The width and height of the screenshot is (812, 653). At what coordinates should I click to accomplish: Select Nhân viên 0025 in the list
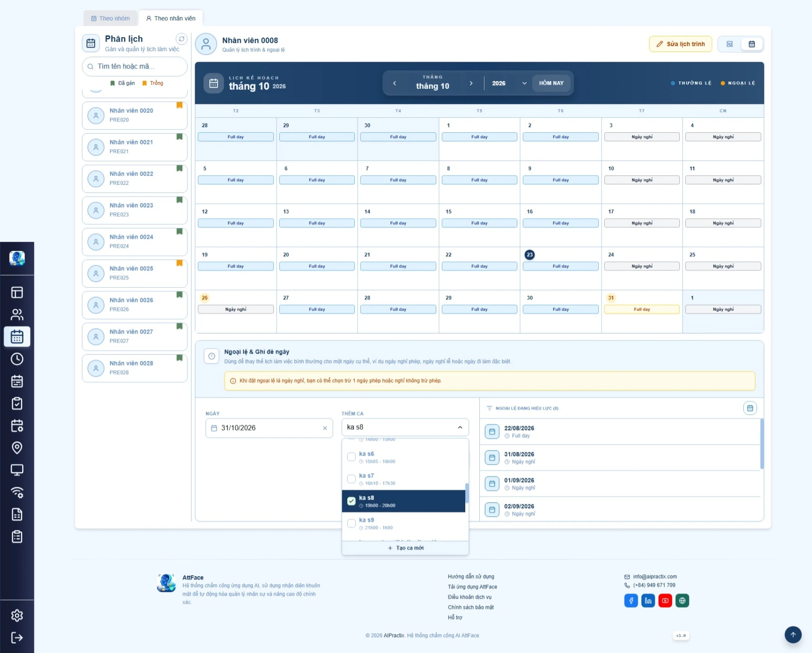[135, 274]
